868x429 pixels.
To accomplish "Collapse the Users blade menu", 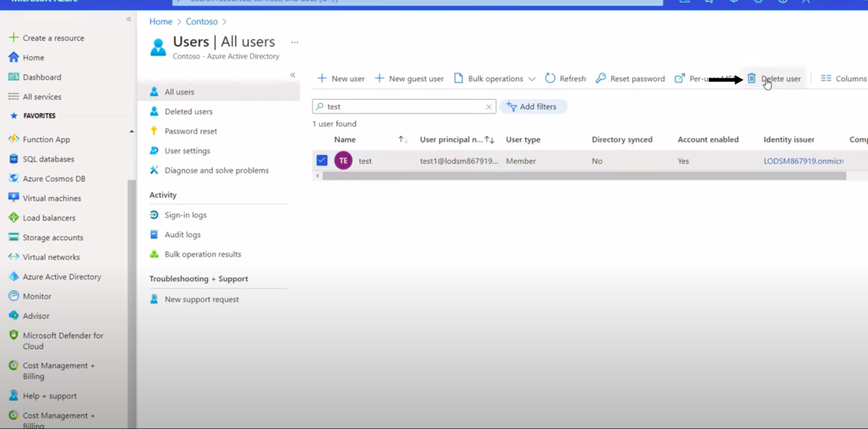I will [293, 75].
